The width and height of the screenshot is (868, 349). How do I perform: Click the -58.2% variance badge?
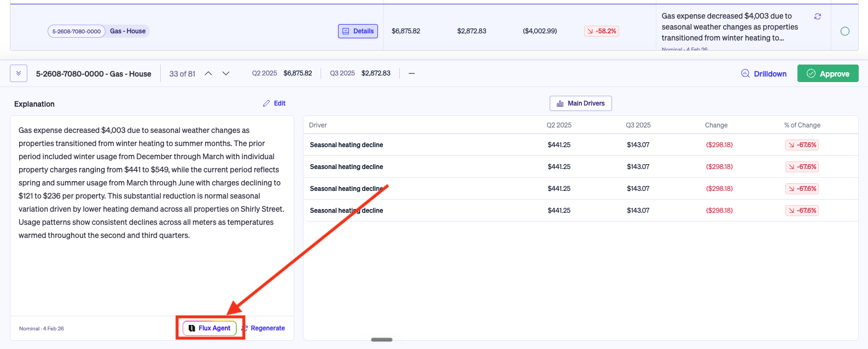(x=602, y=31)
